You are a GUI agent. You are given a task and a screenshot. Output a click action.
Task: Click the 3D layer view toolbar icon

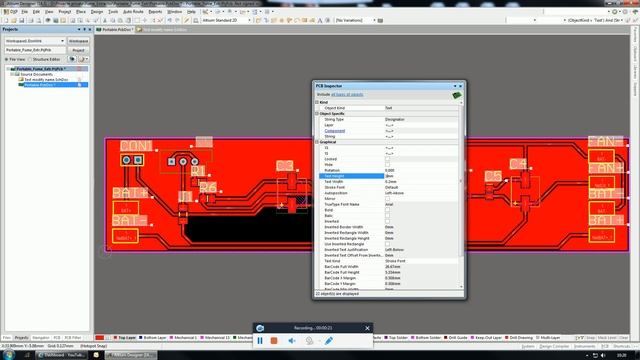tap(56, 20)
